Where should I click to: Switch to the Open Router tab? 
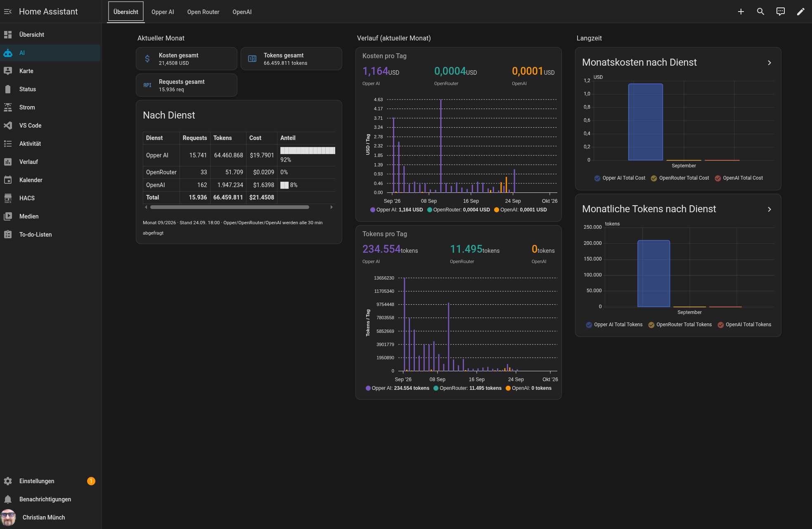[203, 12]
